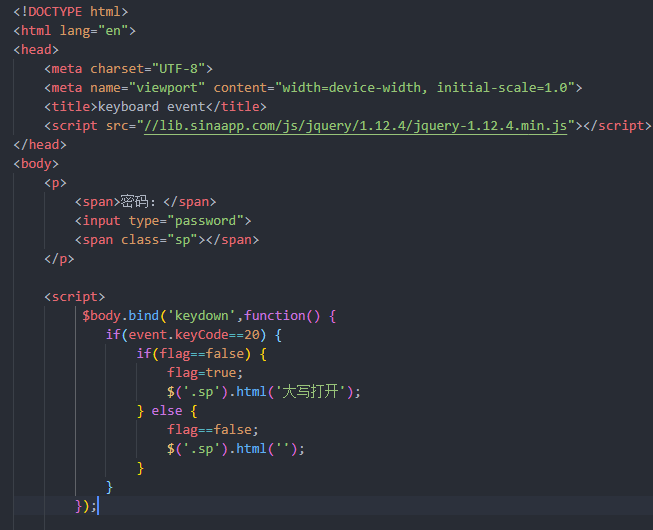Click the 'function()' keyword
653x530 pixels.
tap(282, 316)
